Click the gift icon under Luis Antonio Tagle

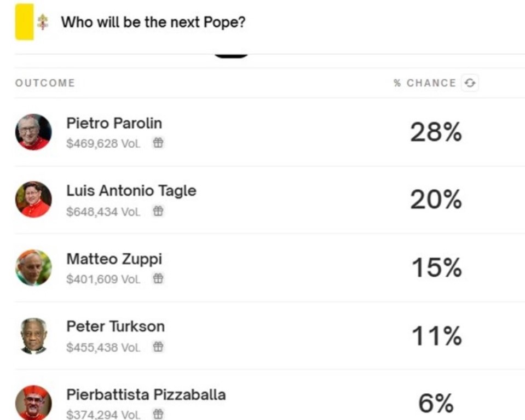[x=158, y=211]
